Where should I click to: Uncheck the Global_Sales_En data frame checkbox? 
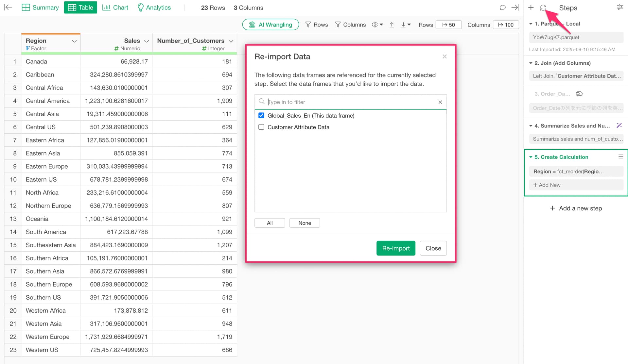point(261,115)
